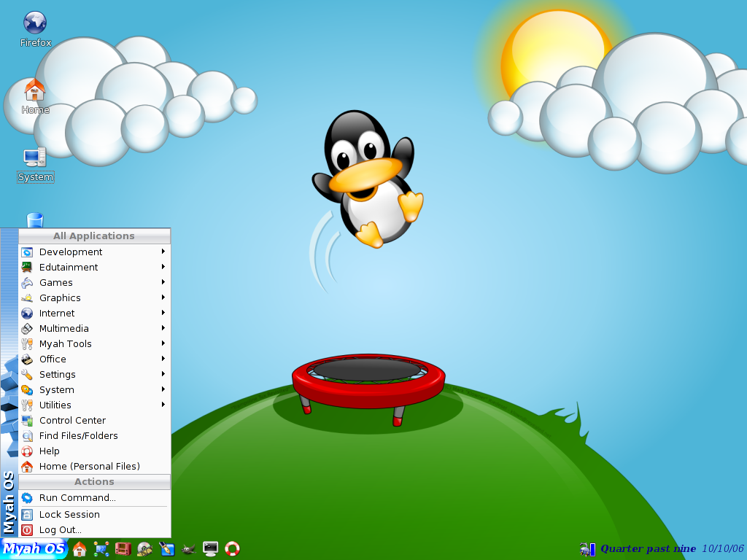747x560 pixels.
Task: Open Help from the application menu
Action: 94,451
